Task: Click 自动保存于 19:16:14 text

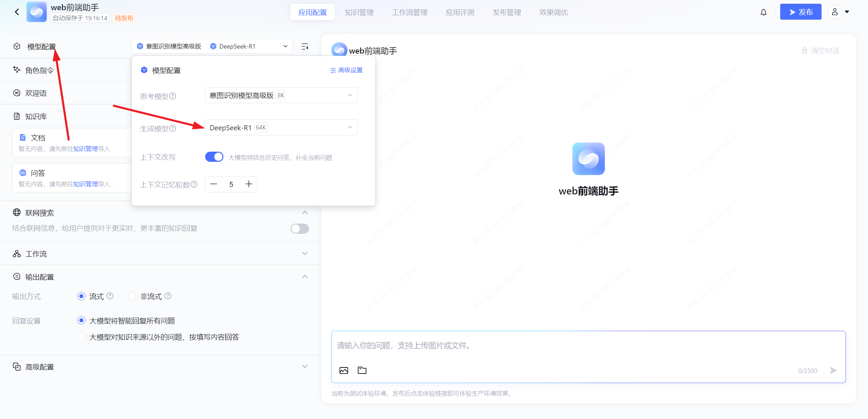Action: click(x=80, y=18)
